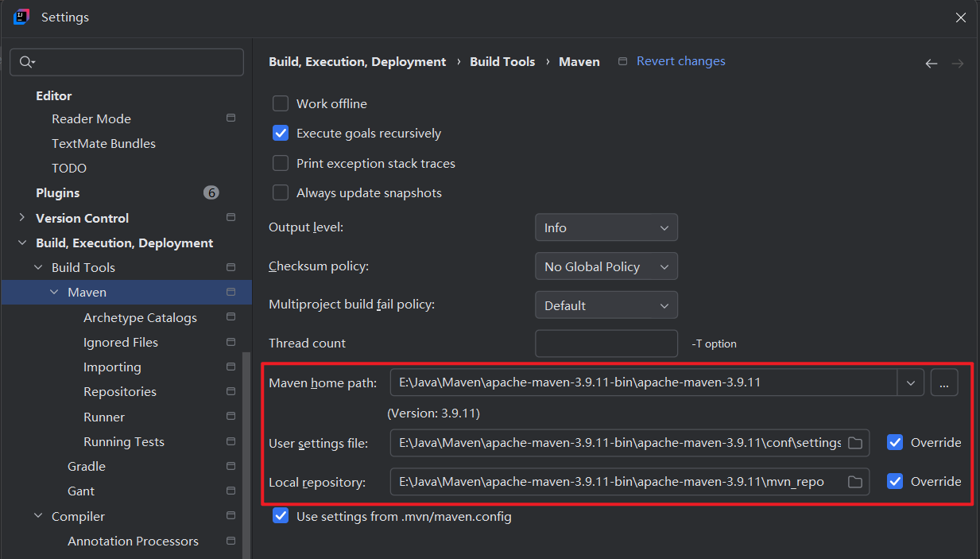Click the project-level icon beside Archetype Catalogs

(230, 316)
